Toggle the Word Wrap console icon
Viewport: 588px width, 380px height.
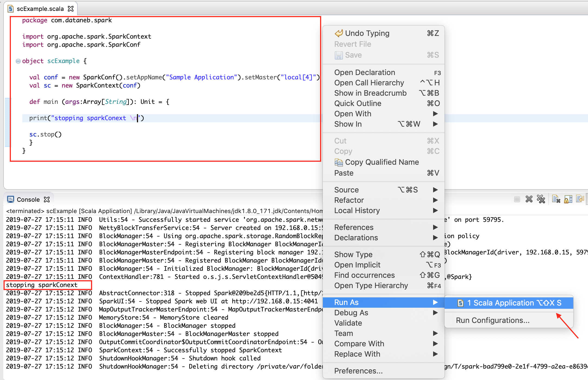(x=580, y=199)
